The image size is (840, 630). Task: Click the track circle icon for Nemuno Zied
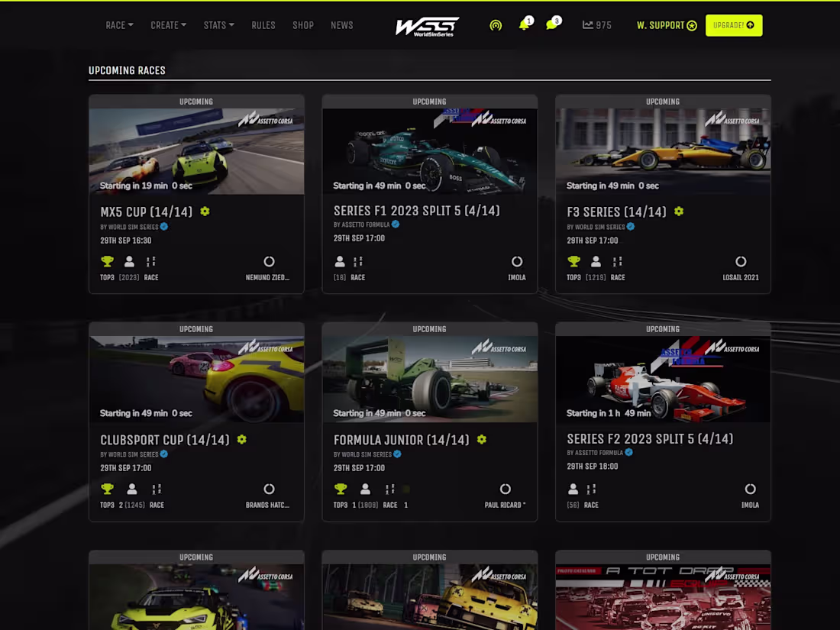[x=269, y=261]
